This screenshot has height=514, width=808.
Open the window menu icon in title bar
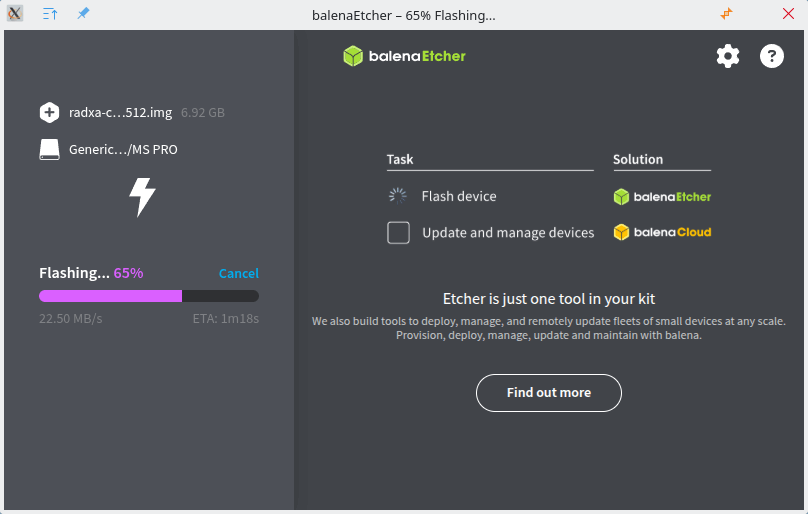tap(15, 15)
